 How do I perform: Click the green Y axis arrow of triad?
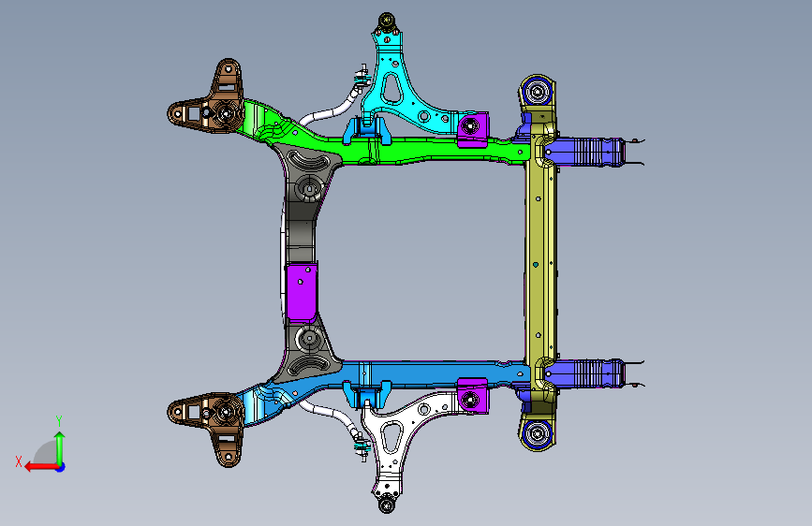click(60, 447)
